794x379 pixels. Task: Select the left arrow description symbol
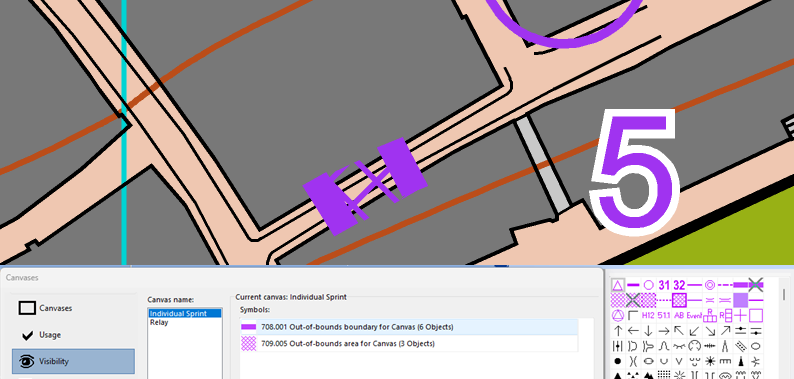633,331
